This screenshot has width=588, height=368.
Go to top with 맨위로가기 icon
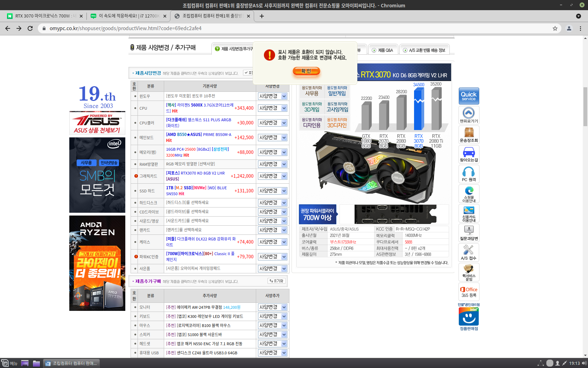pyautogui.click(x=469, y=115)
